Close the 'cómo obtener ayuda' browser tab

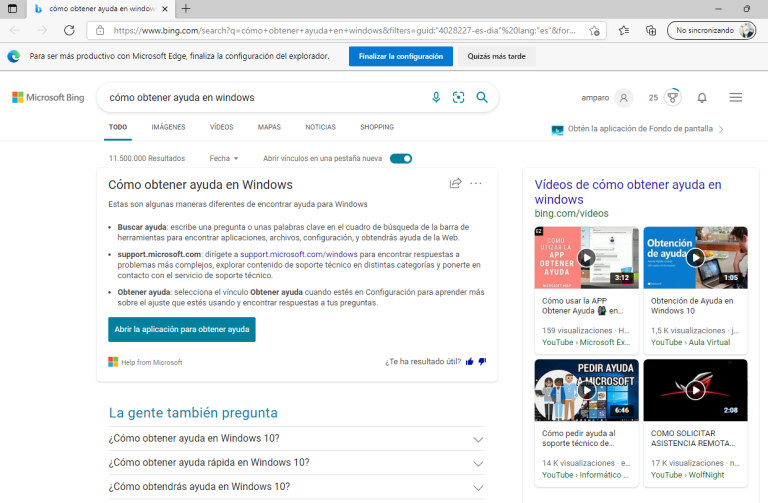pos(165,9)
